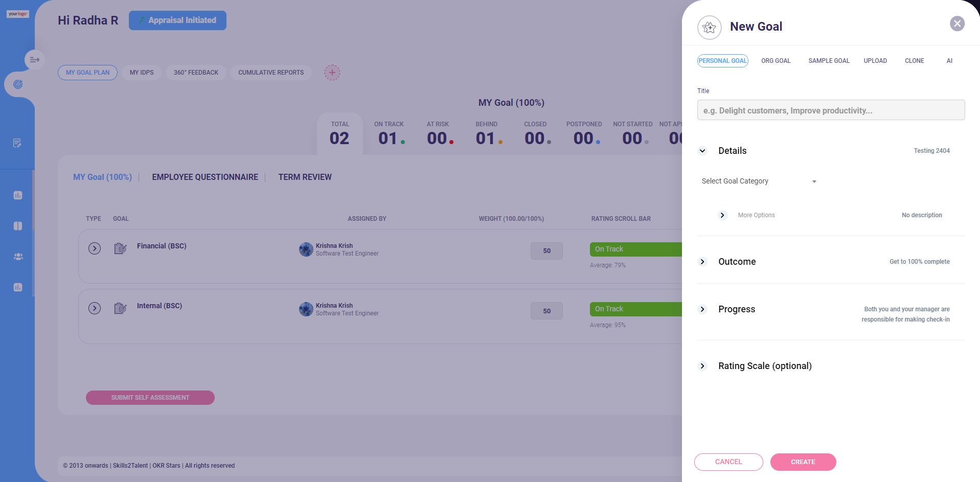Image resolution: width=980 pixels, height=482 pixels.
Task: Click the goal icon beside Financial (BSC)
Action: coord(121,248)
